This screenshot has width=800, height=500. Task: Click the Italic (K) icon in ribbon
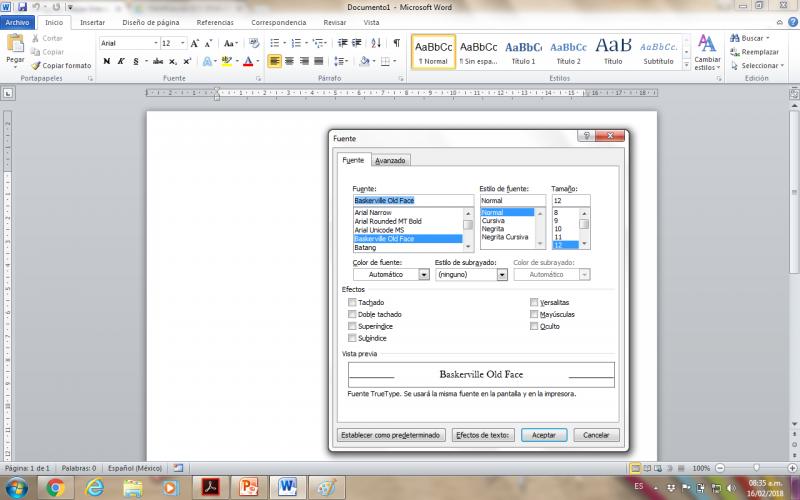[121, 61]
